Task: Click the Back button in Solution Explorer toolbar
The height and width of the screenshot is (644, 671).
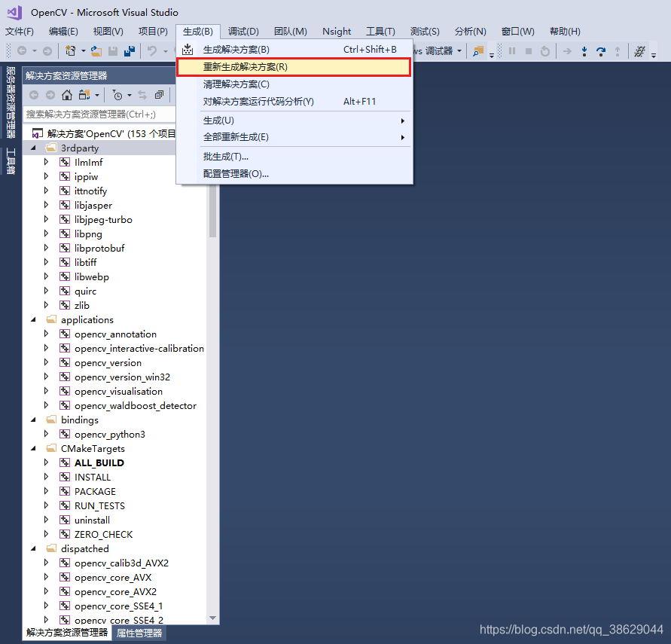Action: [x=34, y=95]
